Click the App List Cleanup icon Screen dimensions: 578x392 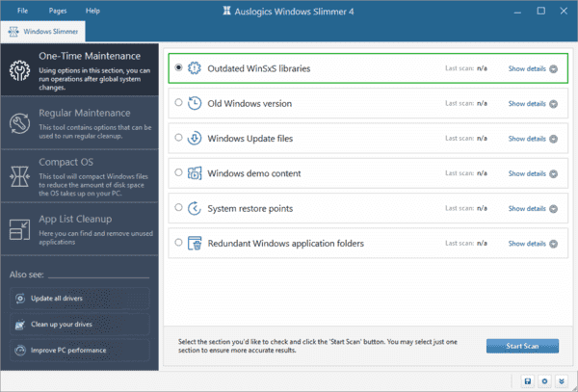tap(19, 229)
